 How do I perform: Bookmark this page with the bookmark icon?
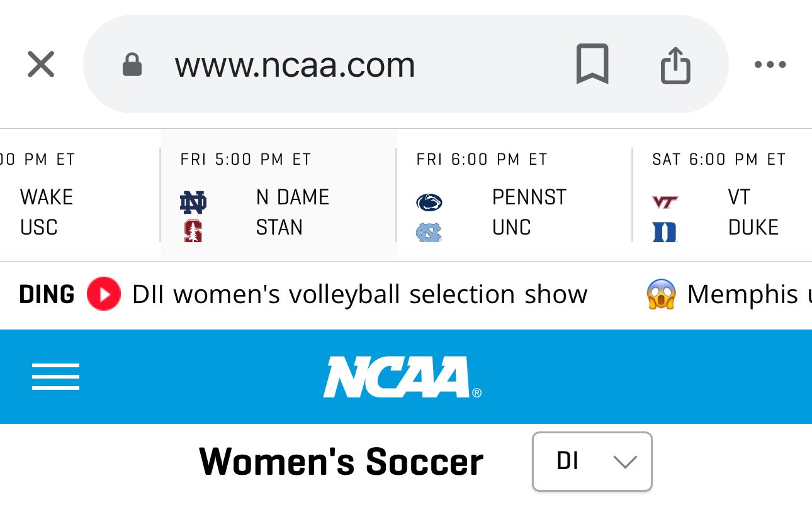coord(592,64)
